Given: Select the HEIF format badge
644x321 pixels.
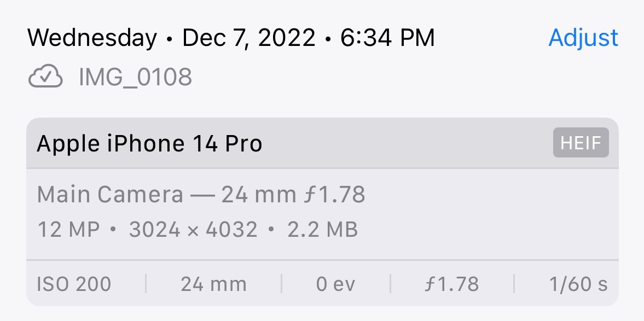Looking at the screenshot, I should tap(581, 143).
